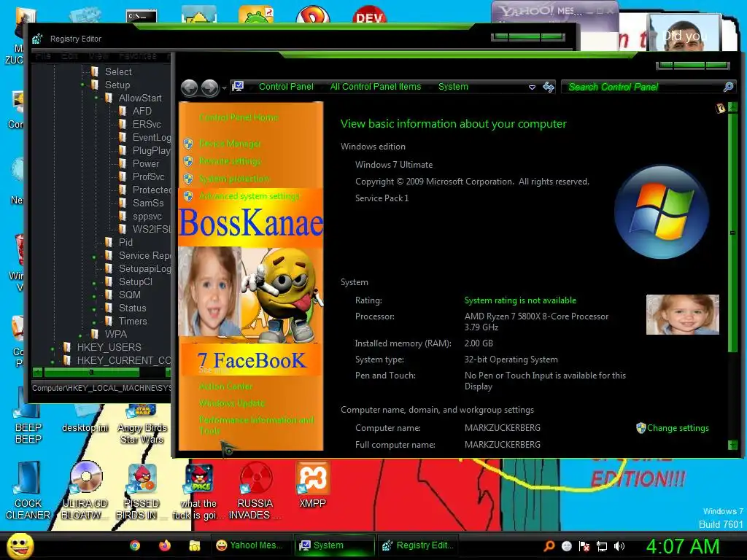This screenshot has width=747, height=560.
Task: Click the magnifier icon in Search Control Panel
Action: tap(728, 87)
